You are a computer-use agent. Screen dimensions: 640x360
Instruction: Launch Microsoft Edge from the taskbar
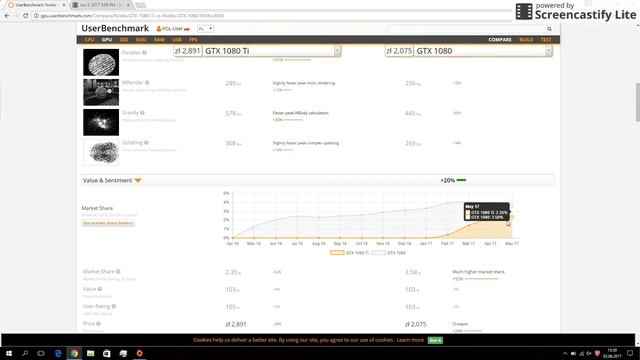[58, 353]
